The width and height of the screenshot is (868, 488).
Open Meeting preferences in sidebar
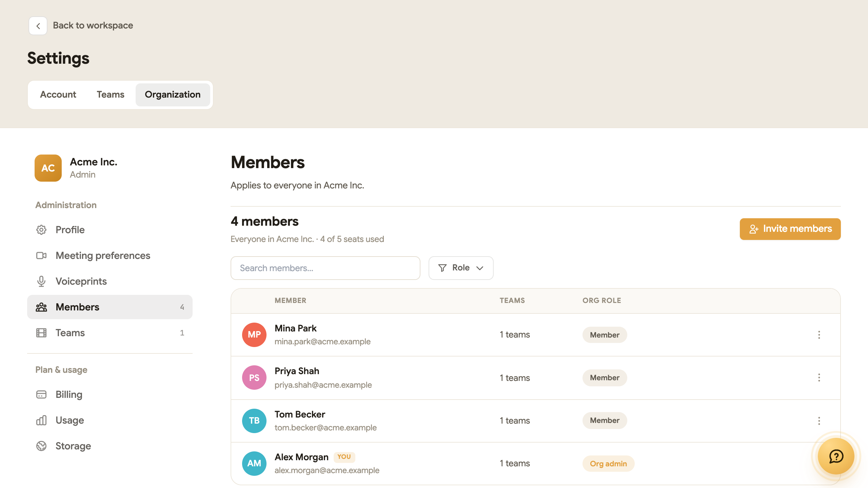[110, 256]
